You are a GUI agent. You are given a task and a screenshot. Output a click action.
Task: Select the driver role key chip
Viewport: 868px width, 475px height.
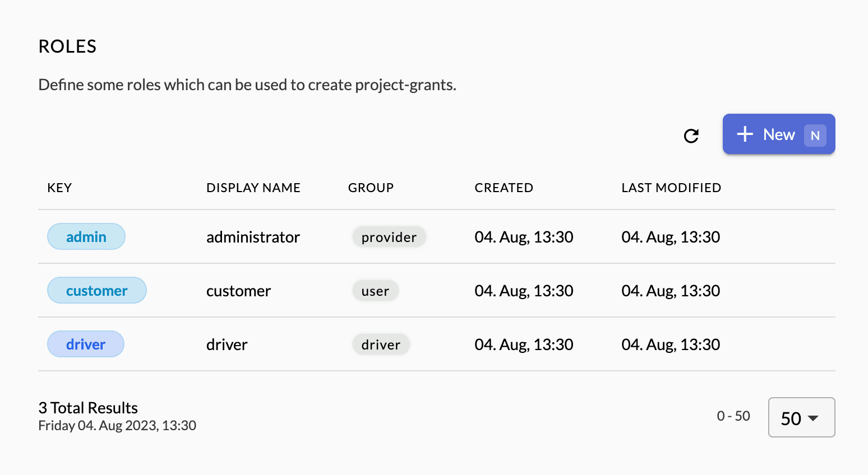click(x=86, y=344)
